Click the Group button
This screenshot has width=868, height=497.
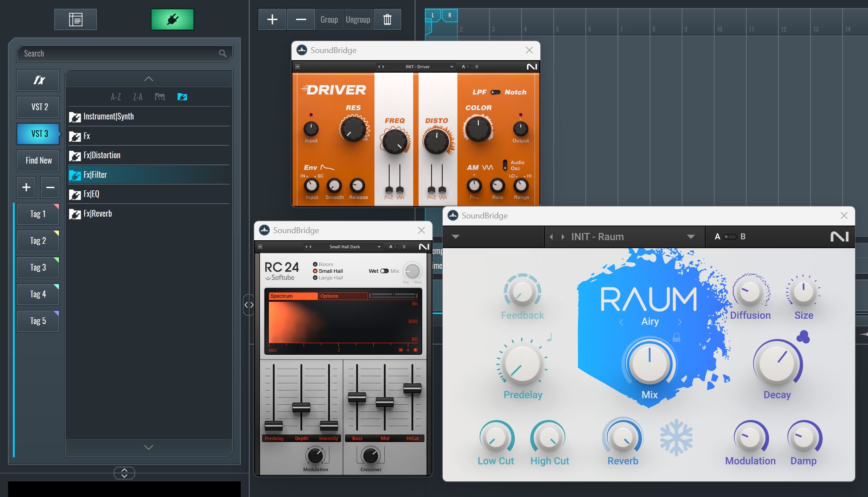click(329, 20)
